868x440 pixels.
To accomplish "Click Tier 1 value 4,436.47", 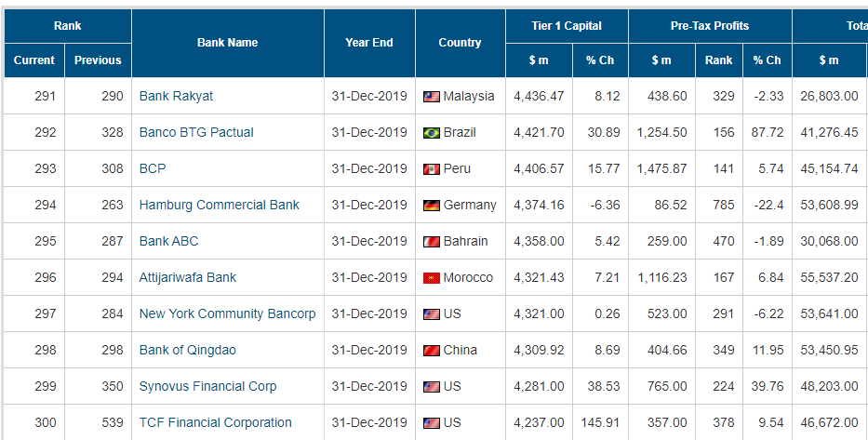I will (x=539, y=96).
